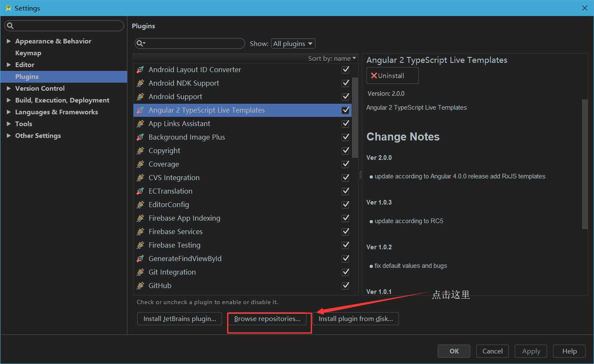
Task: Click the Browse repositories button
Action: point(267,319)
